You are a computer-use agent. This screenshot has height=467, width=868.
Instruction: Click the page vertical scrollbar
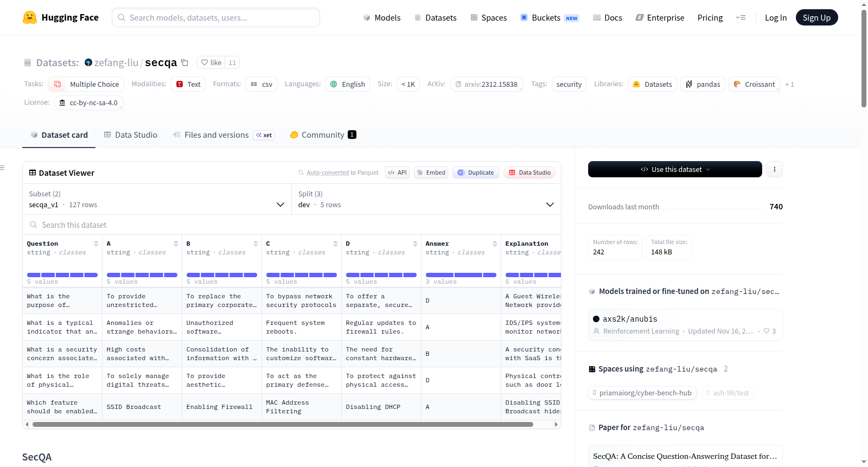[864, 59]
